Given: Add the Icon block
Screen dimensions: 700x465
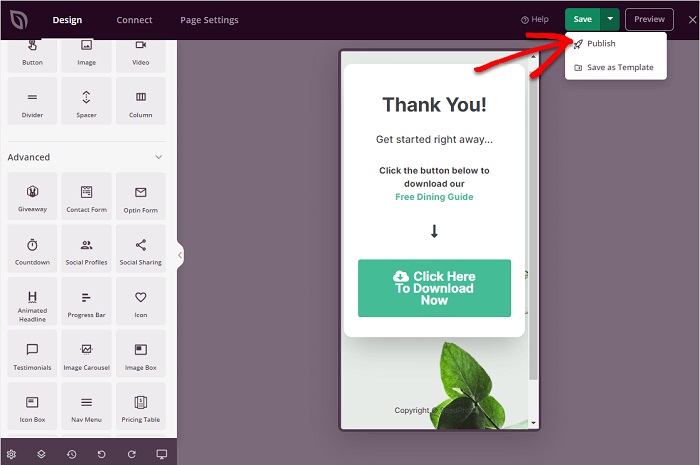Looking at the screenshot, I should (141, 301).
